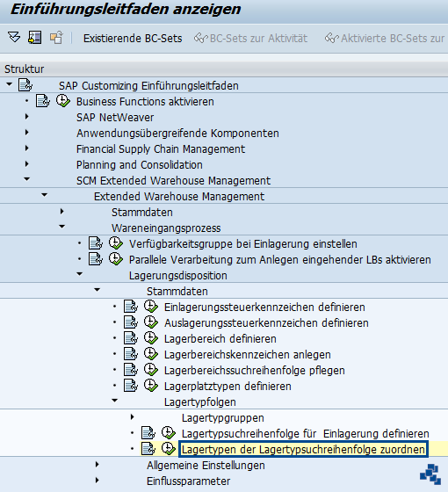Select text Lagertypen der Lagertypsuchreihenfolge zuordnen

pos(303,449)
